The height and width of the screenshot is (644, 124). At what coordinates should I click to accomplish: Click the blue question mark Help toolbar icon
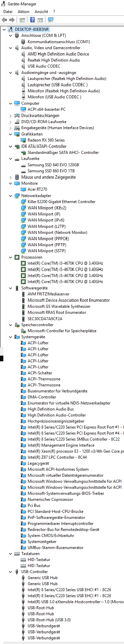[x=32, y=20]
